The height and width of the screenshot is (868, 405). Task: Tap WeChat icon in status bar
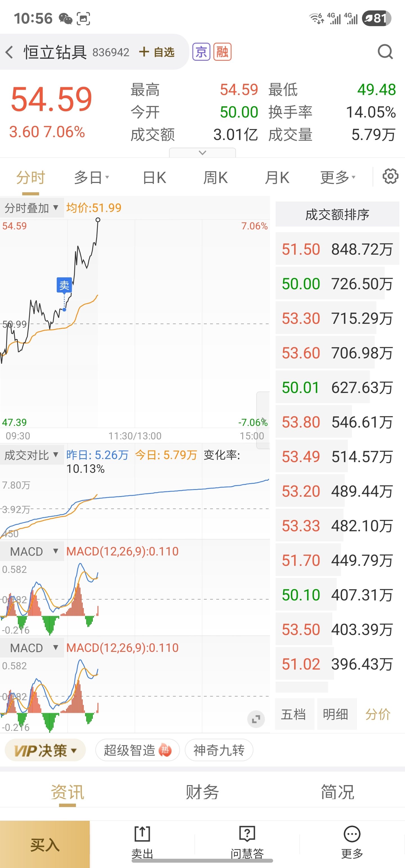66,19
